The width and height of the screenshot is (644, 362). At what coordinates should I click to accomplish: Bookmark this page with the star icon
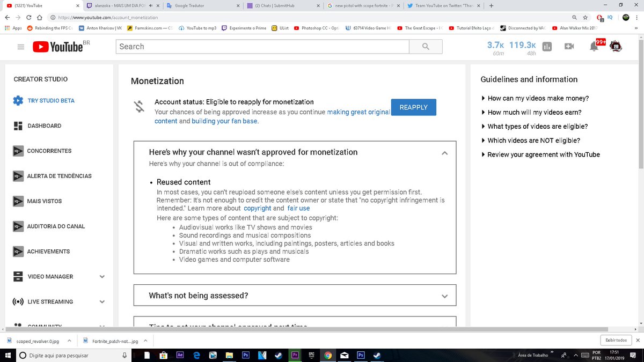[586, 17]
